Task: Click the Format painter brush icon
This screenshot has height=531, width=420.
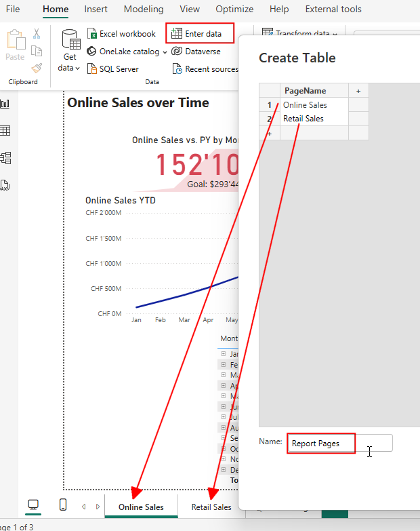Action: click(37, 68)
